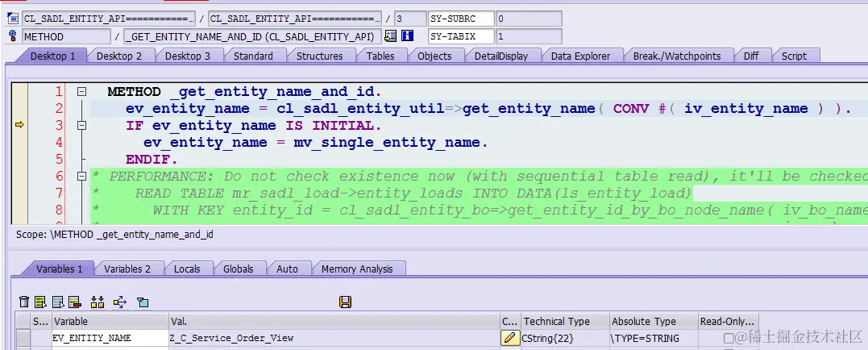Viewport: 868px width, 350px height.
Task: Select the Auto tab
Action: tap(287, 269)
